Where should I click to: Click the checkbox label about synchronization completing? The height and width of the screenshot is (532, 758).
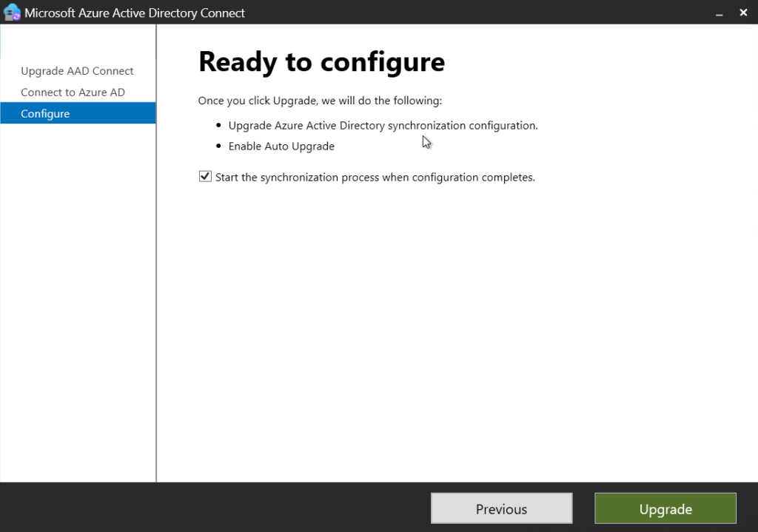tap(373, 177)
